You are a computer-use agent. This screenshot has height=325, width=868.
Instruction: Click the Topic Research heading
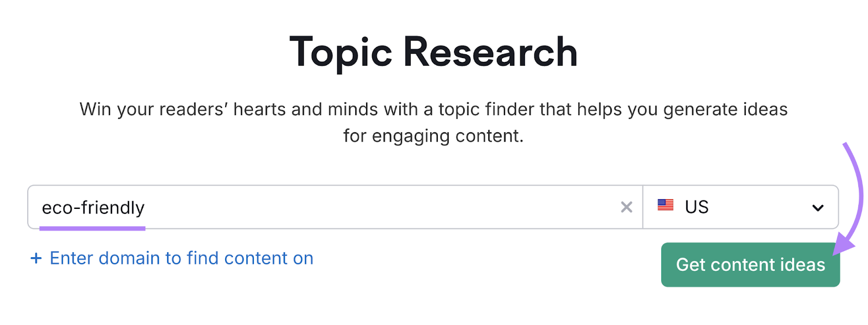click(x=433, y=52)
